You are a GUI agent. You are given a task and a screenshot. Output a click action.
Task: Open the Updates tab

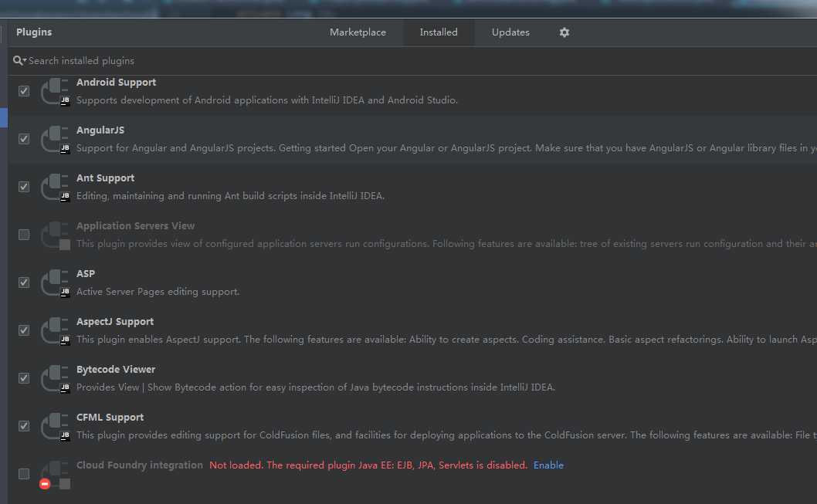point(510,32)
